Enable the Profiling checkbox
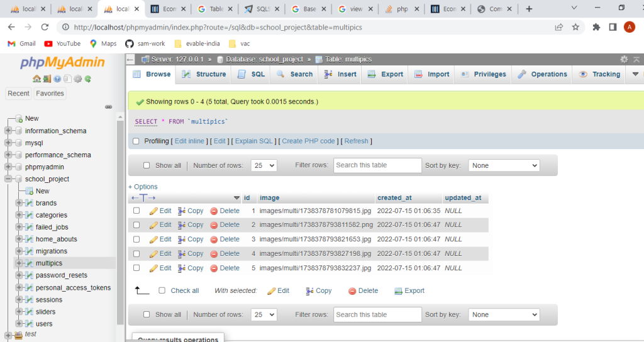 point(136,141)
